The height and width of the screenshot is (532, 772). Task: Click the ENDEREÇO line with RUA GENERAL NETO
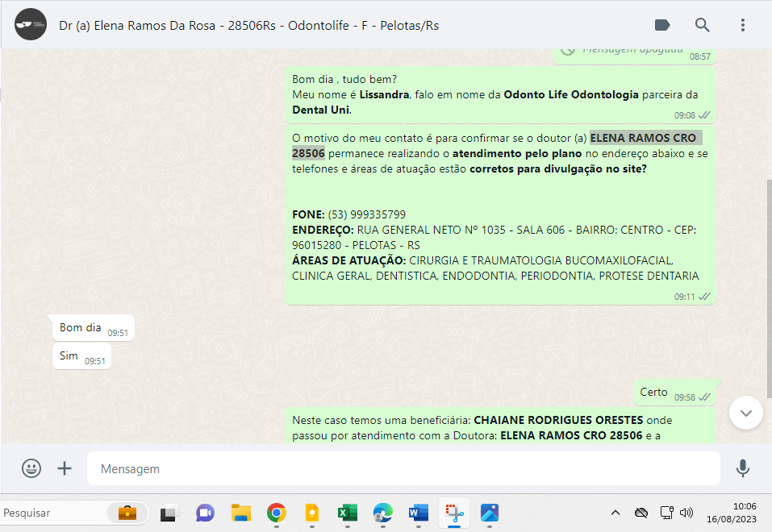(494, 237)
